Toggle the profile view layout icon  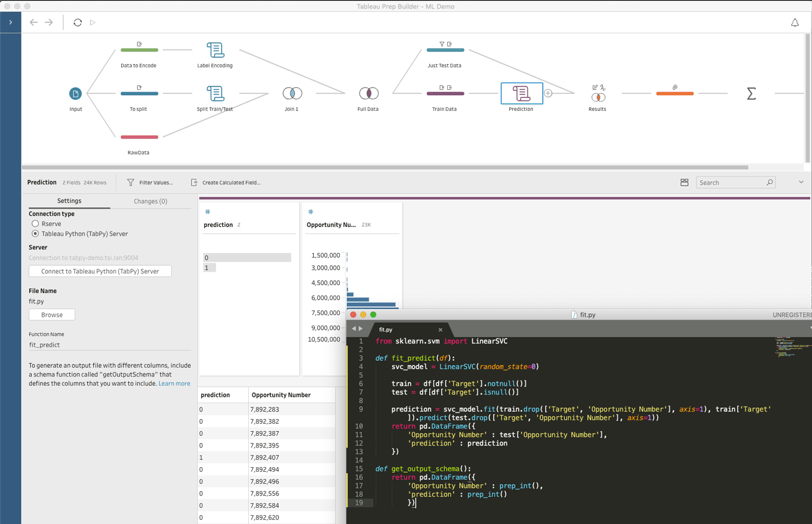click(684, 183)
